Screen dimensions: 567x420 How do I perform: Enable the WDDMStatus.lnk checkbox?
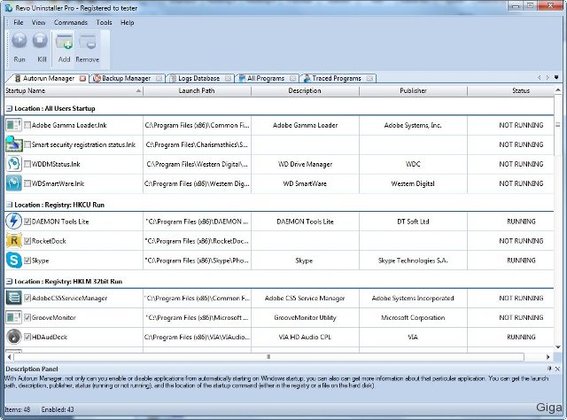(27, 164)
